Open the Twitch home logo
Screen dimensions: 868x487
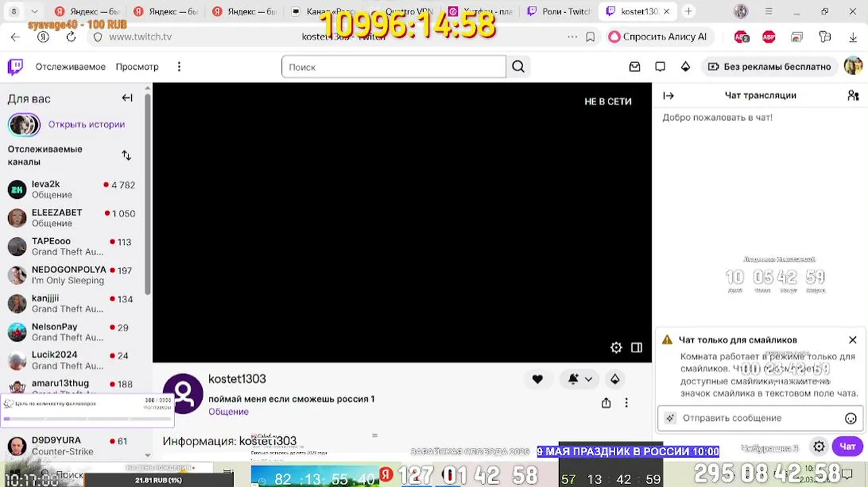coord(15,66)
